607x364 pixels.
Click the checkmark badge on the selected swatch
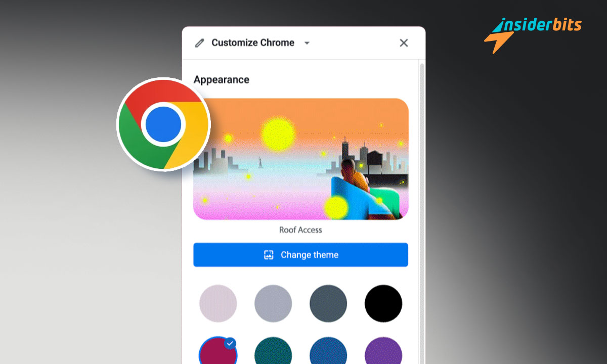tap(230, 344)
